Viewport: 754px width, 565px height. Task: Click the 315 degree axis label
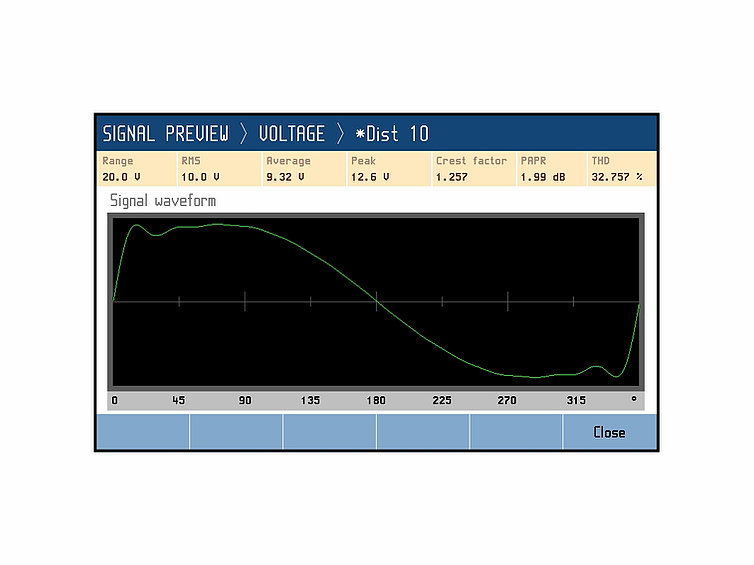(576, 400)
